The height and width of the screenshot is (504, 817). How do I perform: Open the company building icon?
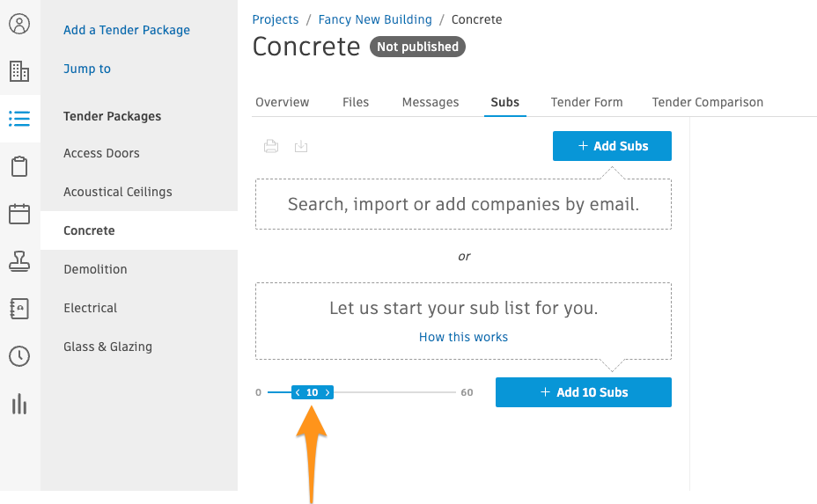point(19,71)
